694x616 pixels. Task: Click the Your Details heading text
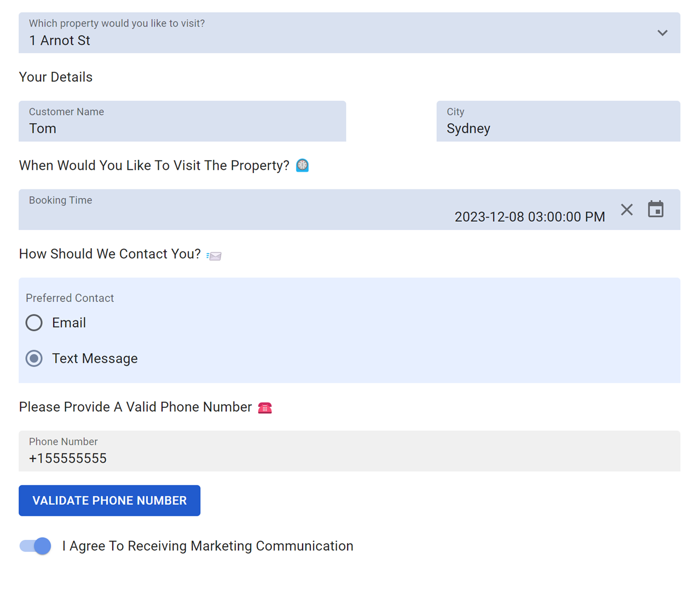point(55,77)
